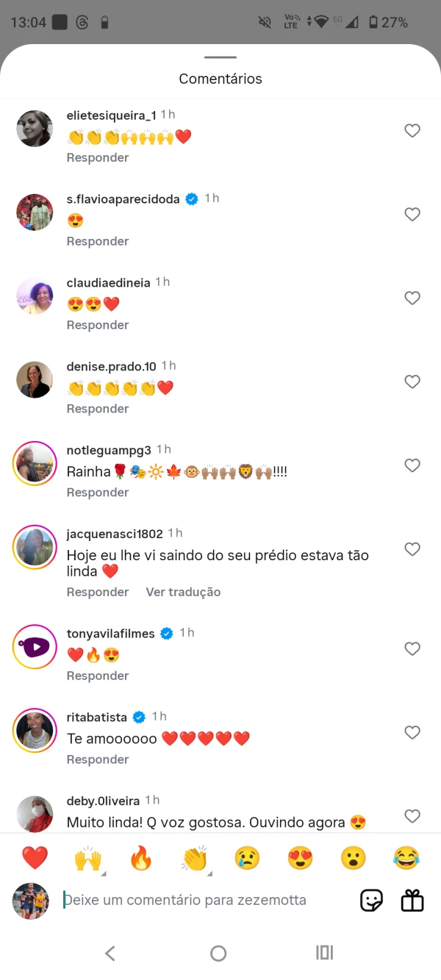
Task: Insert the fire emoji quick reaction
Action: (140, 858)
